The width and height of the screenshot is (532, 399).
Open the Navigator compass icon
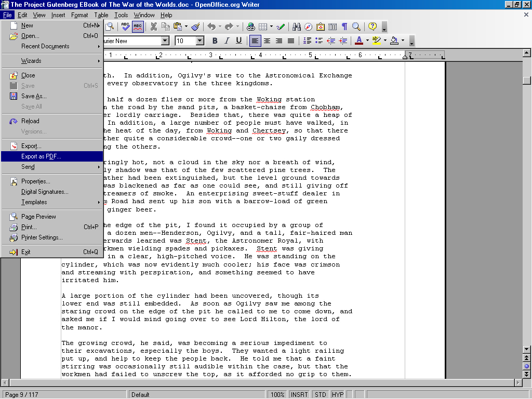tap(309, 26)
